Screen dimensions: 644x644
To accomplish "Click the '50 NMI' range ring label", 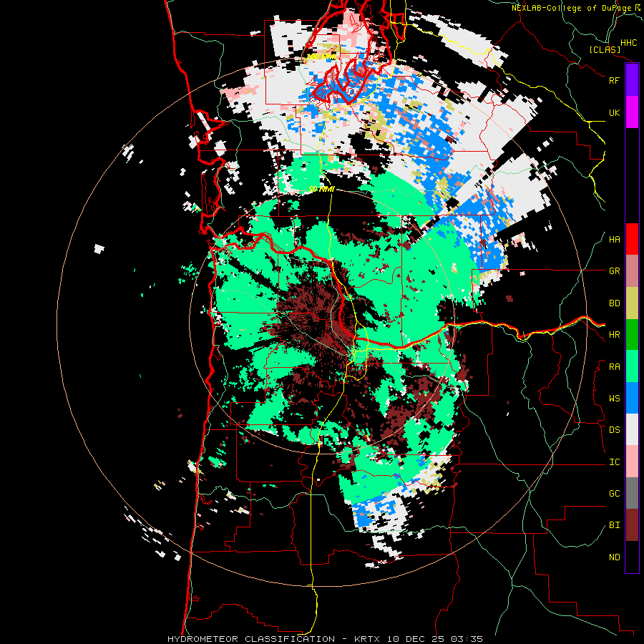I will tap(321, 190).
